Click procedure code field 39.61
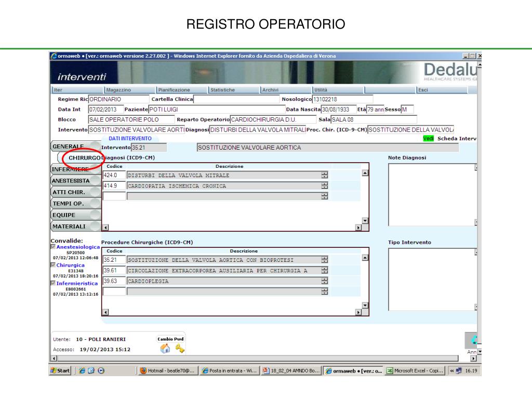Viewport: 532px width, 399px height. point(114,270)
